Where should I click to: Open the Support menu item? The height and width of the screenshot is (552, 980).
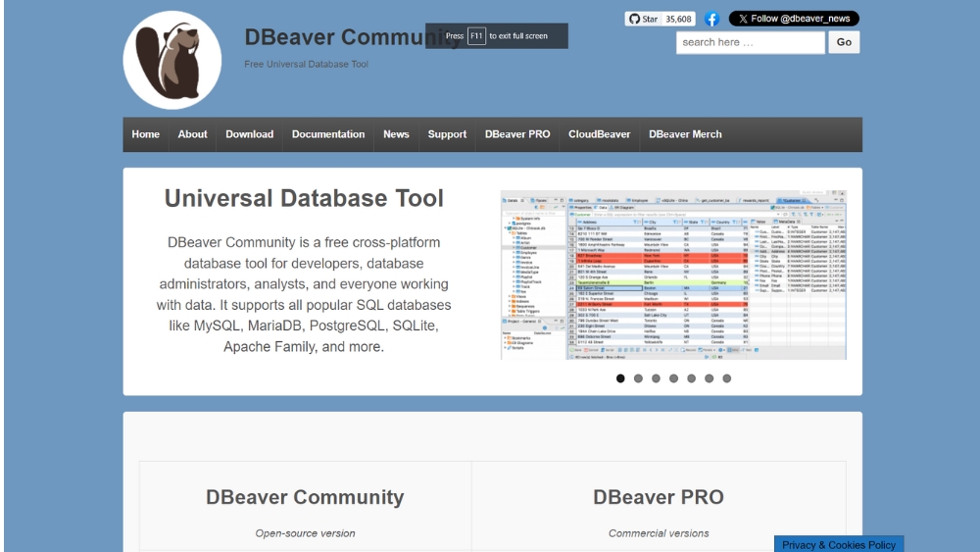click(447, 134)
